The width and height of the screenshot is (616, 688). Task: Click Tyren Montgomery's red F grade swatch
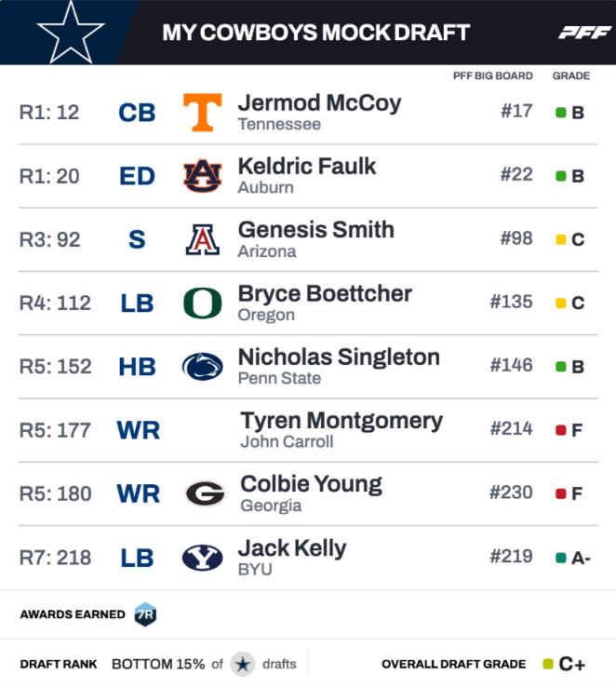point(561,430)
